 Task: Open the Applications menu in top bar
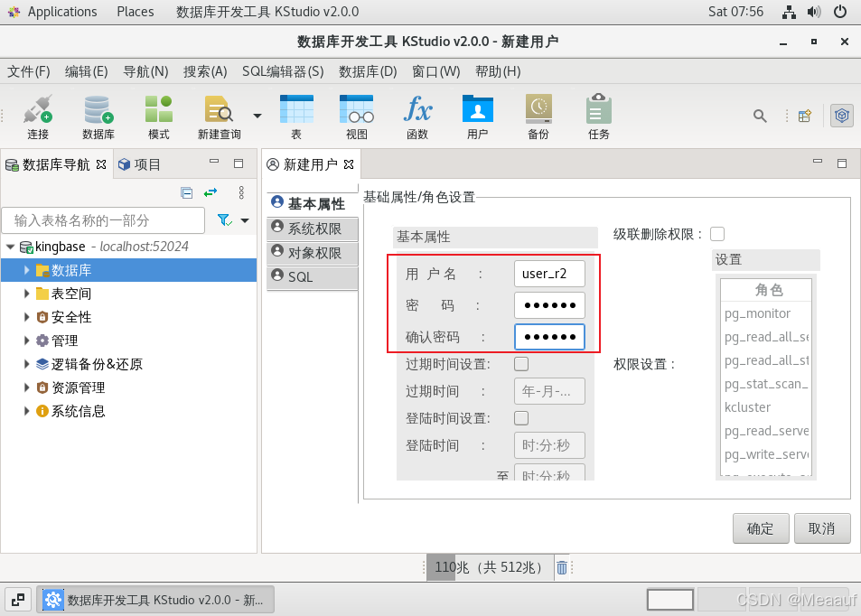point(62,12)
